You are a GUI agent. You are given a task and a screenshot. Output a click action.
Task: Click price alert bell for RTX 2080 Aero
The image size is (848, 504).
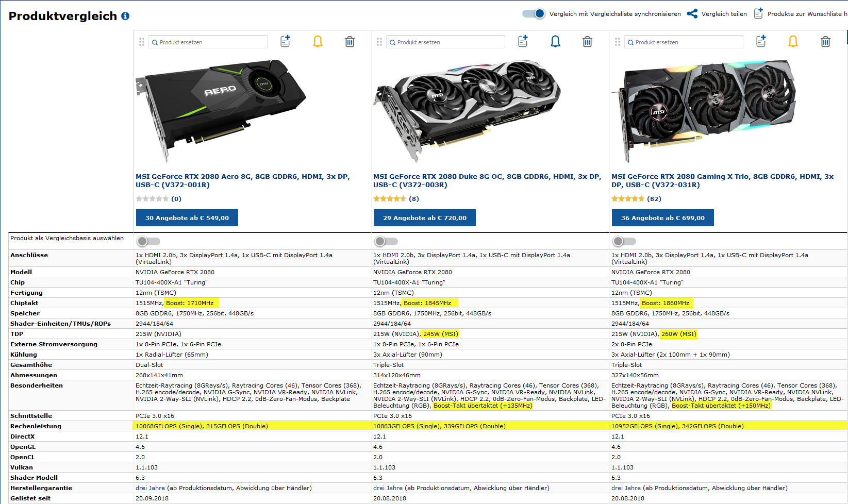point(318,42)
